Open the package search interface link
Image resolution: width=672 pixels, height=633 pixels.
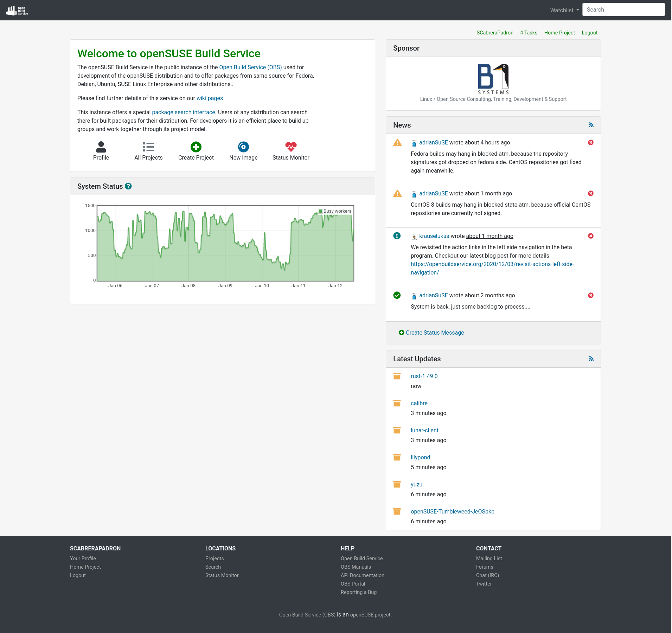(183, 112)
